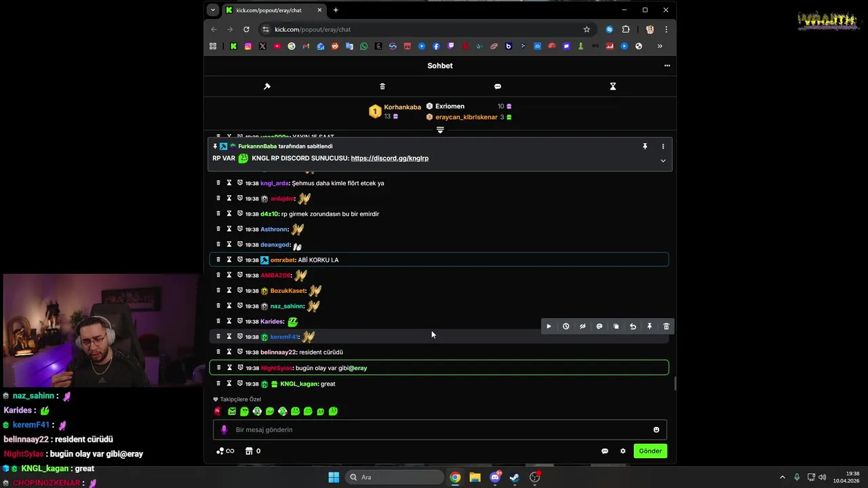Image resolution: width=868 pixels, height=488 pixels.
Task: Timeout d4z10 using the hourglass icon
Action: [229, 213]
